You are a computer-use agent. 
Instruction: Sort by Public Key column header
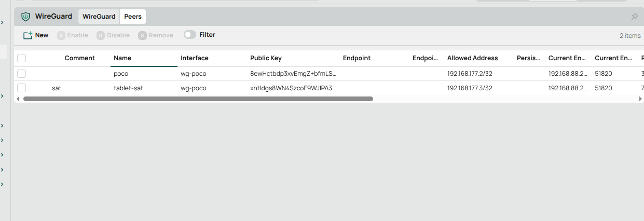pyautogui.click(x=266, y=58)
